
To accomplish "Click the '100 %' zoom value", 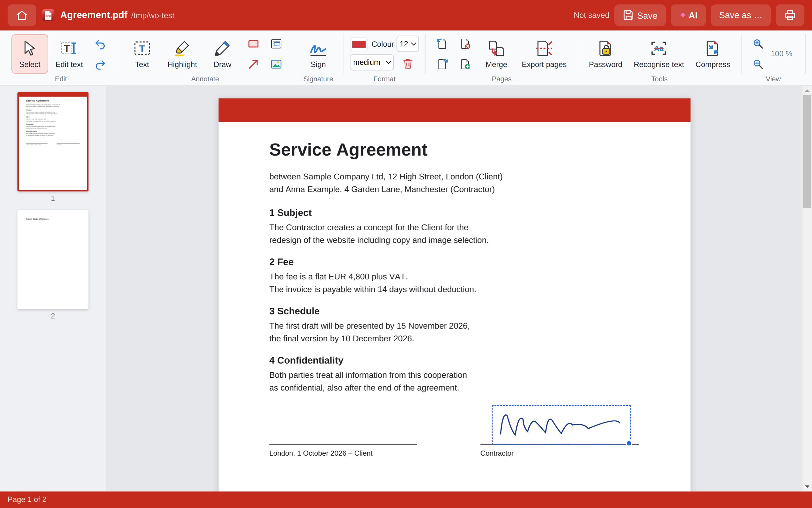I will pyautogui.click(x=781, y=54).
